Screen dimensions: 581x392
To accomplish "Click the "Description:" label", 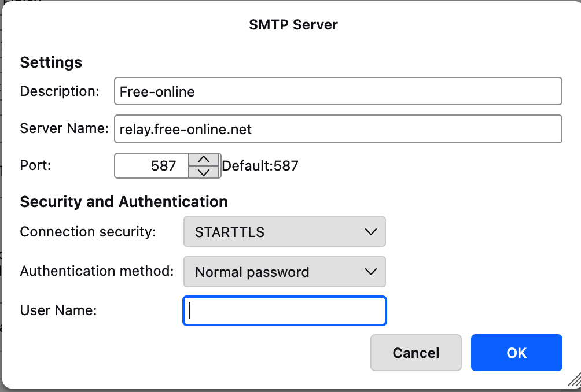I will 60,91.
